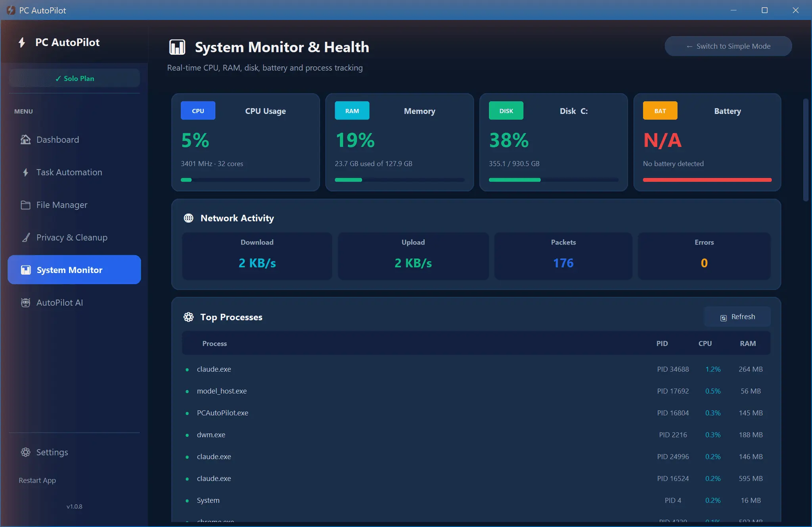The image size is (812, 527).
Task: Click the Settings gear icon
Action: click(x=25, y=452)
